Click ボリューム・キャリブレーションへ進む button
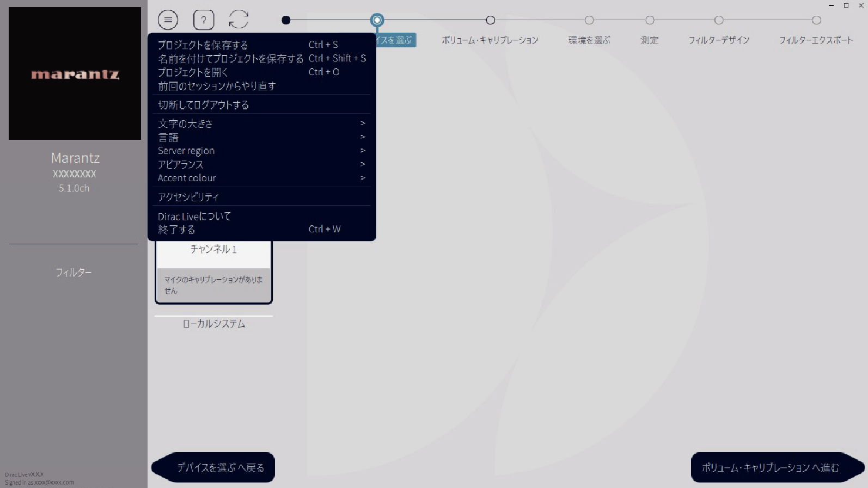This screenshot has height=488, width=868. tap(778, 467)
